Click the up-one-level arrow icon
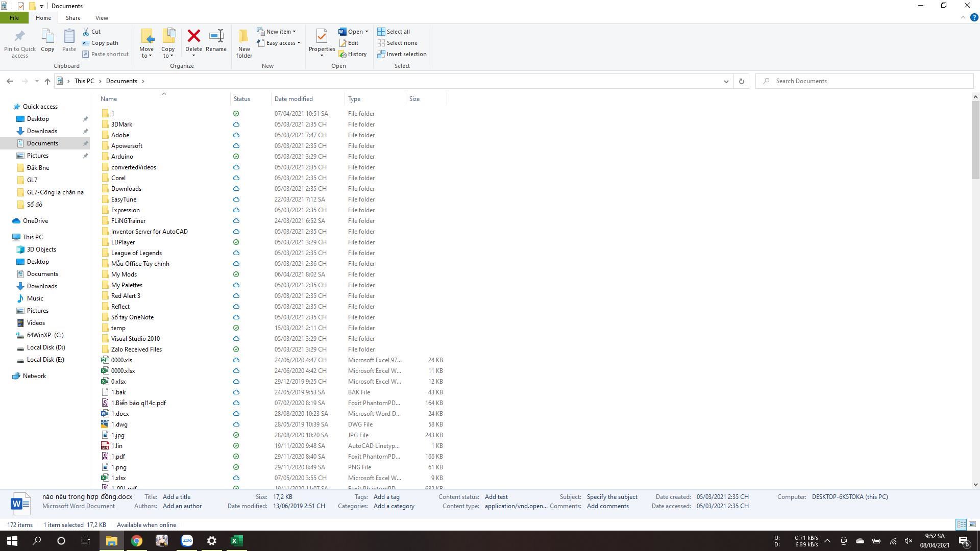 pos(47,81)
